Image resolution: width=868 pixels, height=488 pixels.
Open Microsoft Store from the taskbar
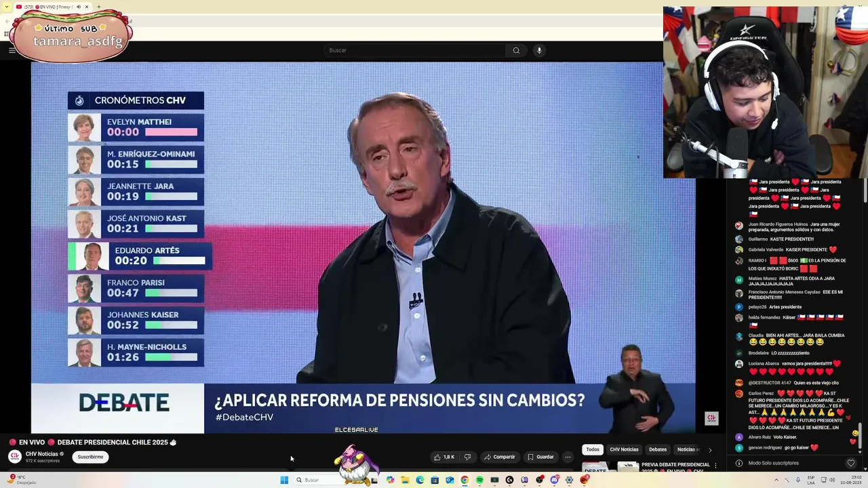[x=435, y=480]
